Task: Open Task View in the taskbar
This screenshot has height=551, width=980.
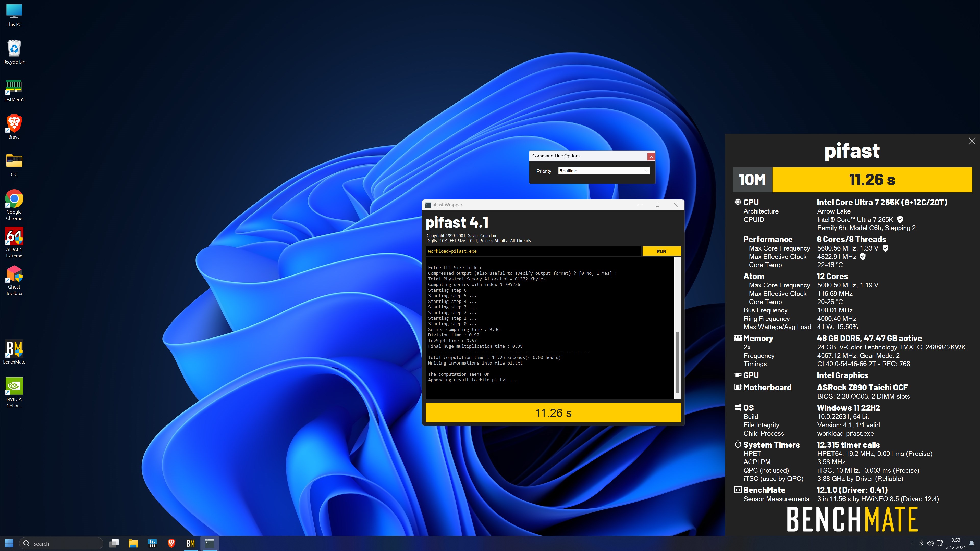Action: click(114, 543)
